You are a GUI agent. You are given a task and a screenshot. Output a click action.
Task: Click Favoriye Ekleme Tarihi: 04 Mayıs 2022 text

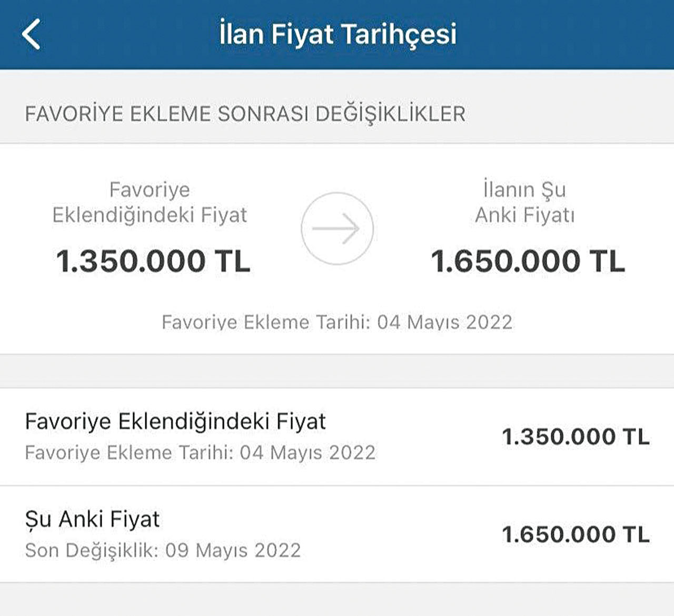click(x=337, y=322)
